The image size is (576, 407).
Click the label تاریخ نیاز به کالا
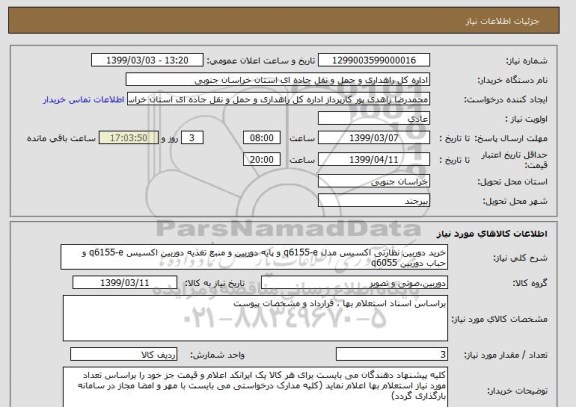pyautogui.click(x=214, y=283)
